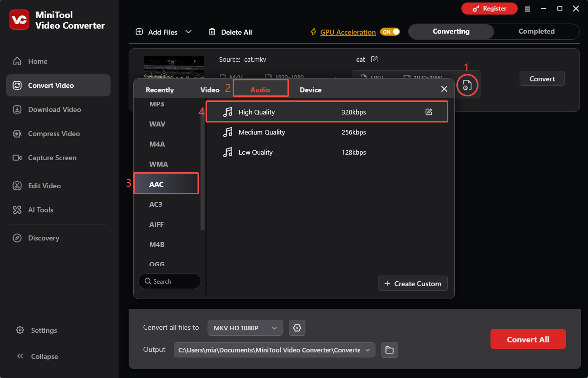Select Convert Video in the sidebar
Screen dimensions: 588x378
58,85
